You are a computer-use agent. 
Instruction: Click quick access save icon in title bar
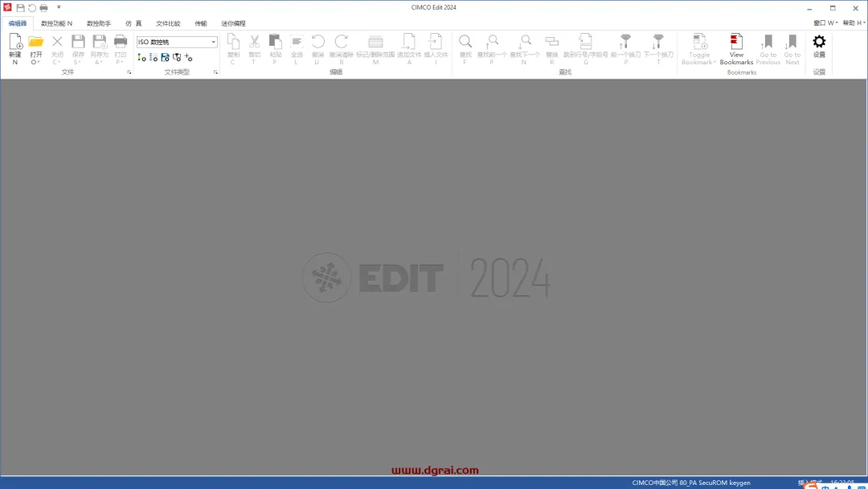tap(20, 8)
